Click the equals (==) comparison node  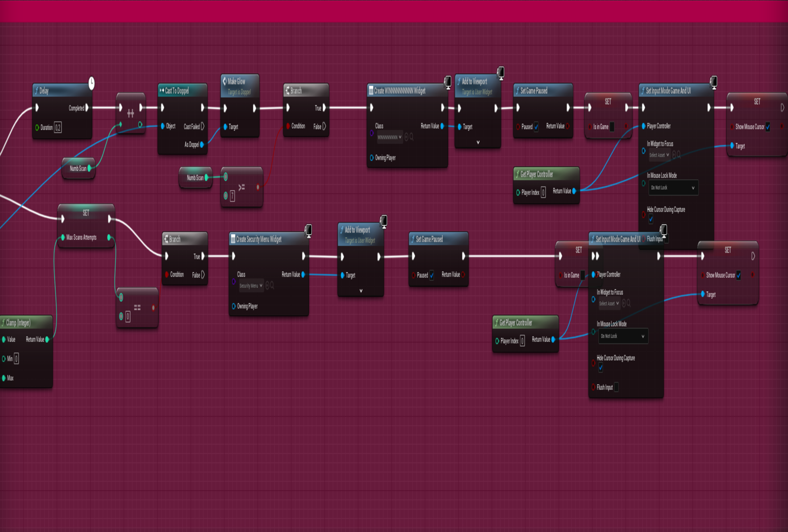tap(137, 308)
